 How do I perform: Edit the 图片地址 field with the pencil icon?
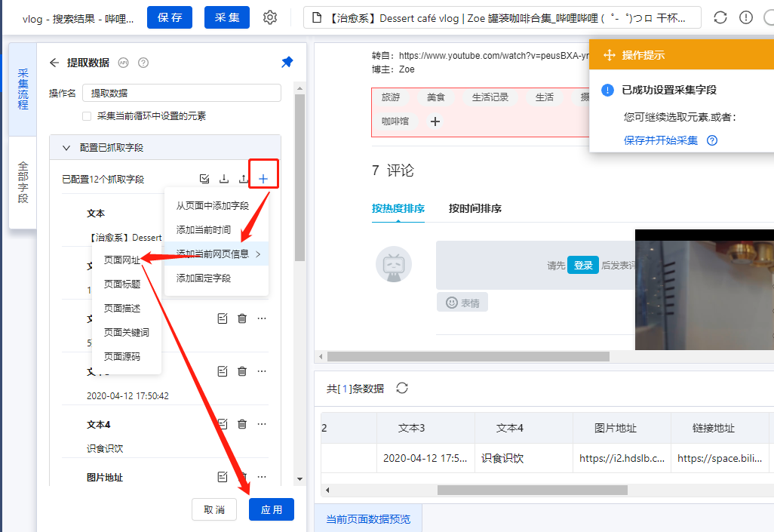[x=223, y=476]
